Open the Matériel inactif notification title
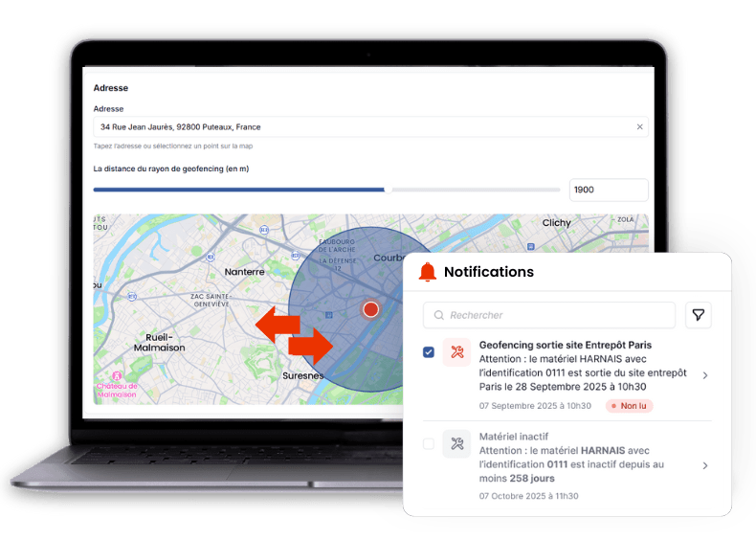 point(514,437)
